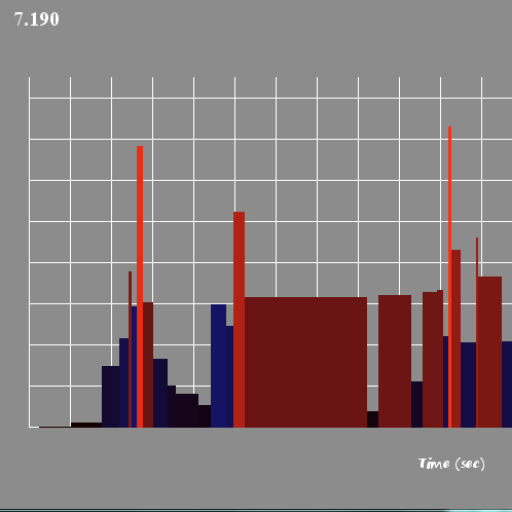The width and height of the screenshot is (512, 512).
Task: Select the thin dark red spike near left
Action: [x=130, y=349]
